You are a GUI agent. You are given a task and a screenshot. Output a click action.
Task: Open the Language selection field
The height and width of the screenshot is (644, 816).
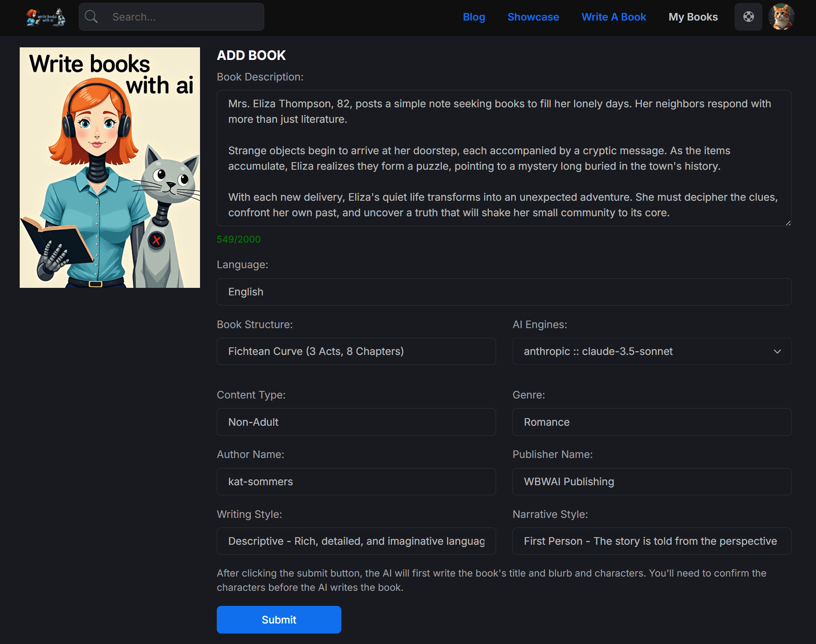(503, 292)
